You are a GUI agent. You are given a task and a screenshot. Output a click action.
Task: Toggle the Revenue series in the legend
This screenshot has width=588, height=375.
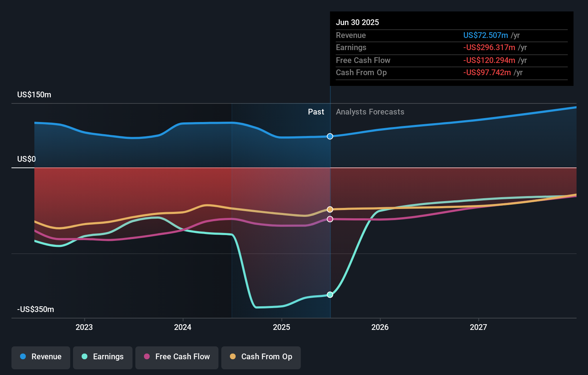[40, 357]
